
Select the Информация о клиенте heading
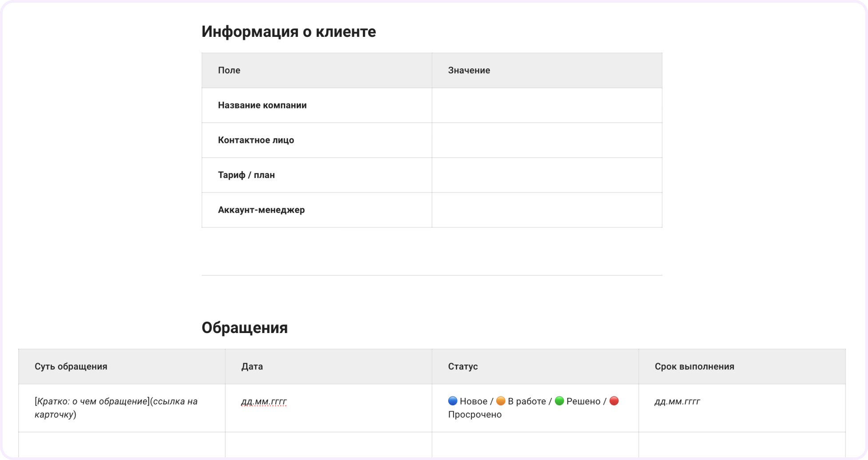(x=288, y=32)
